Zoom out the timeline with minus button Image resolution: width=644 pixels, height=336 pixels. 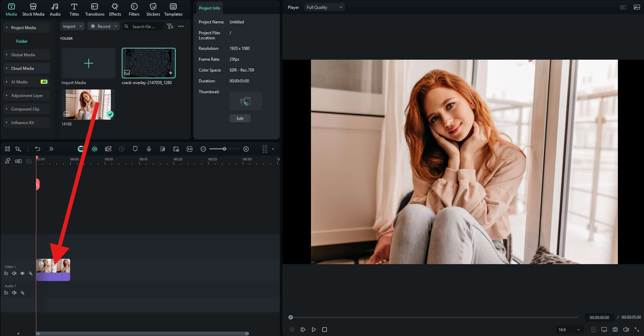coord(203,149)
